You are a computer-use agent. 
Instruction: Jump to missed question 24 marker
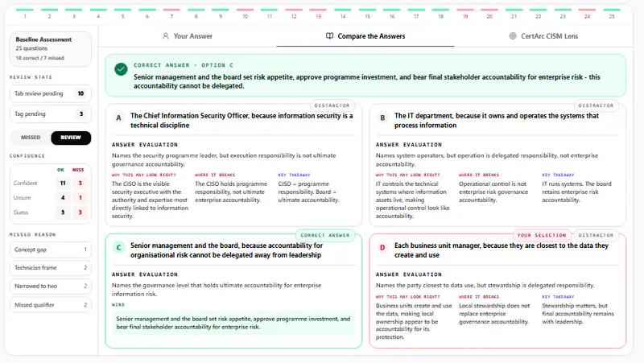588,13
